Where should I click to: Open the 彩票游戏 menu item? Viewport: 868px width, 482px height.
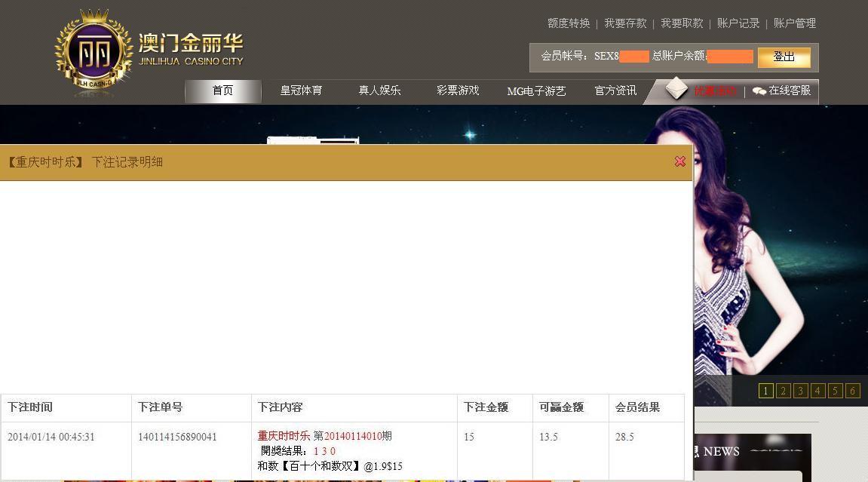pyautogui.click(x=458, y=91)
